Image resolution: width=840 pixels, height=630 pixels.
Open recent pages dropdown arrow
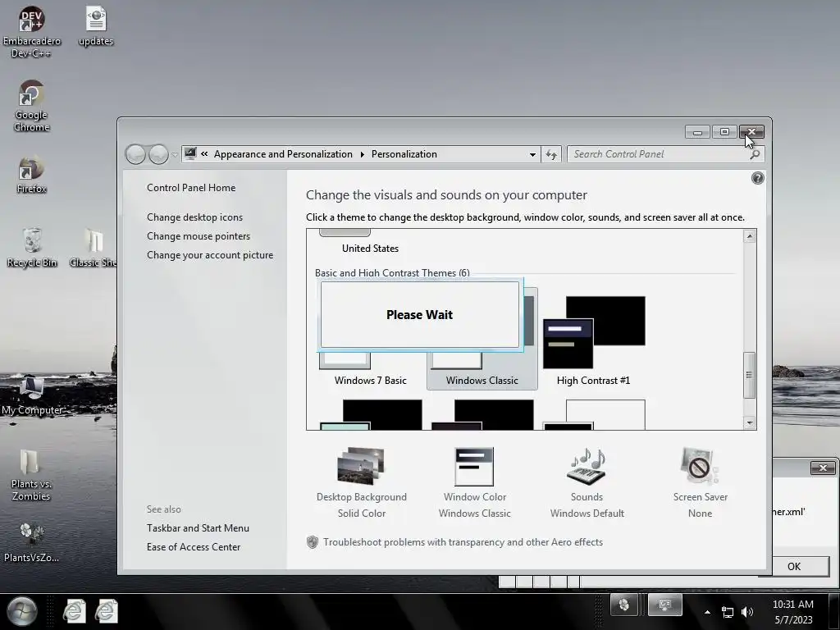pos(175,155)
